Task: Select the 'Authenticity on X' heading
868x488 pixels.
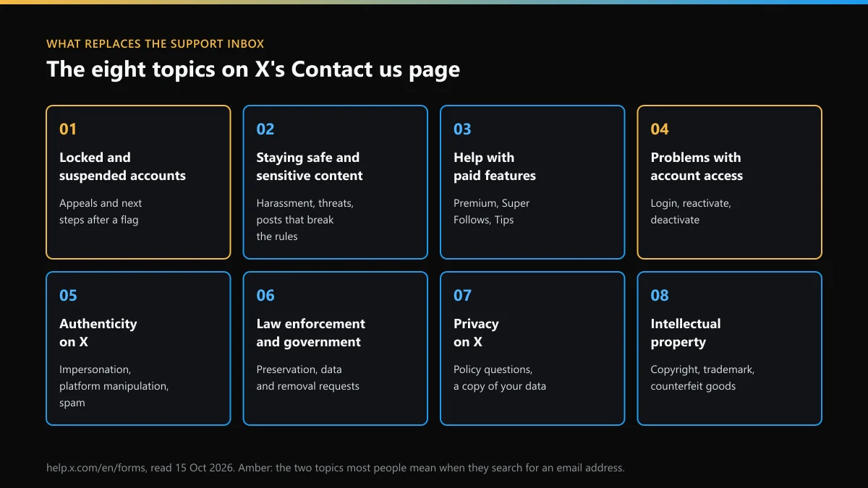Action: click(x=98, y=333)
